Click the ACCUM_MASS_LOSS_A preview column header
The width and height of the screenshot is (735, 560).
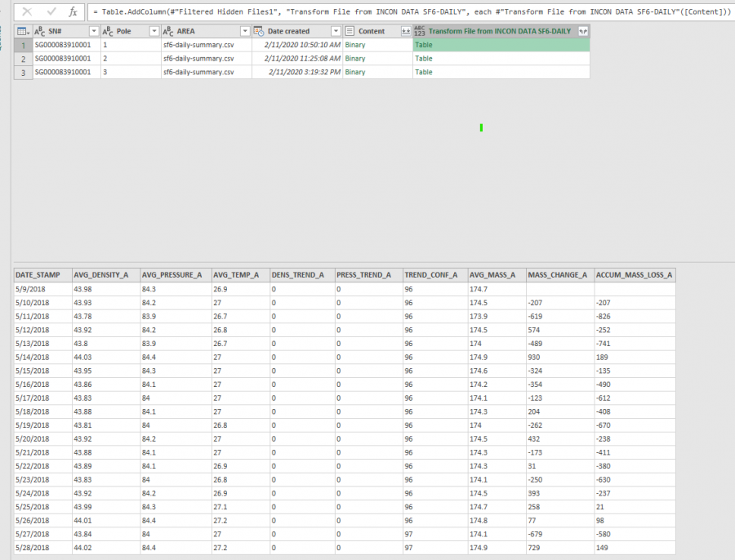click(x=635, y=275)
